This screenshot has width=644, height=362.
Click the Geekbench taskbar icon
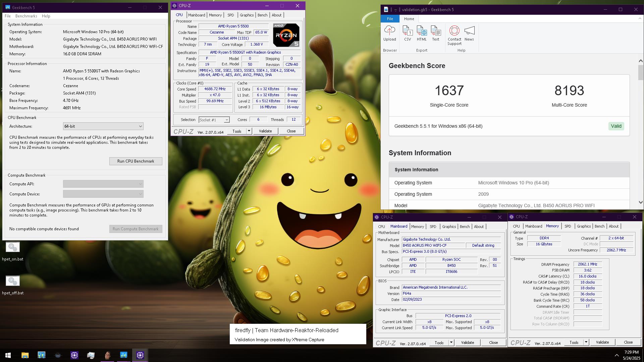coord(124,355)
